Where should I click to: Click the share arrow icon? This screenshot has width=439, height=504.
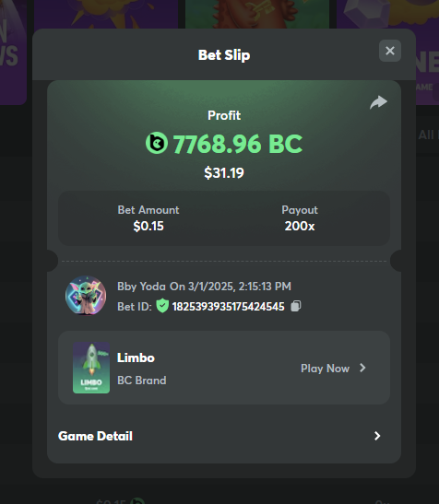click(378, 102)
